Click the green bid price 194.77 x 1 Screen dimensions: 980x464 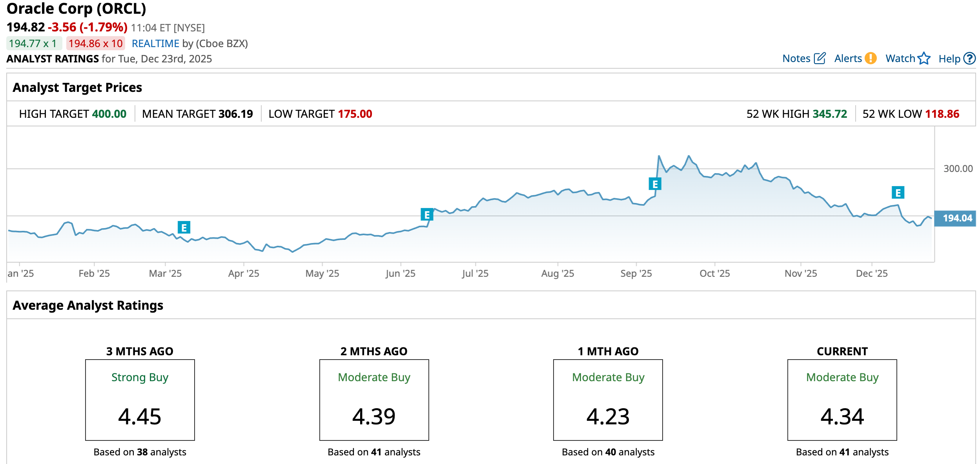pyautogui.click(x=34, y=44)
